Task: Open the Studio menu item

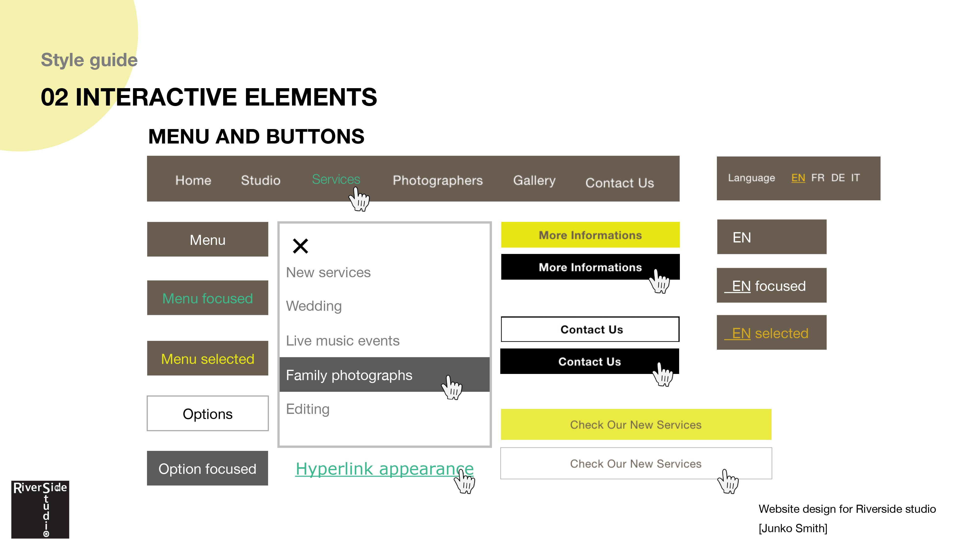Action: pyautogui.click(x=261, y=180)
